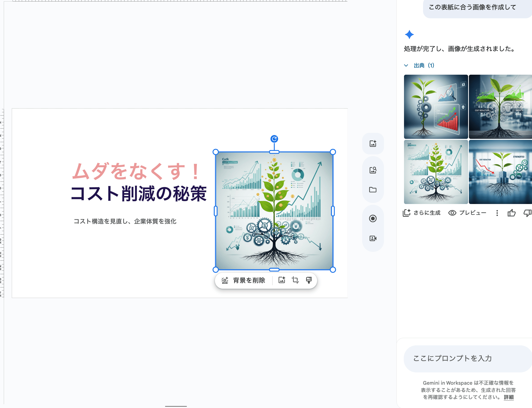532x408 pixels.
Task: Select the top-left generated plant thumbnail
Action: (x=436, y=107)
